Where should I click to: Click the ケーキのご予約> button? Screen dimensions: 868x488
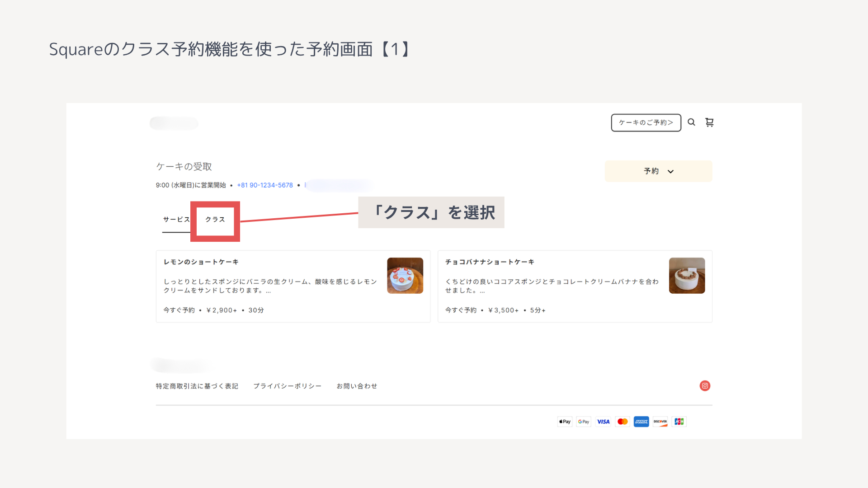646,122
